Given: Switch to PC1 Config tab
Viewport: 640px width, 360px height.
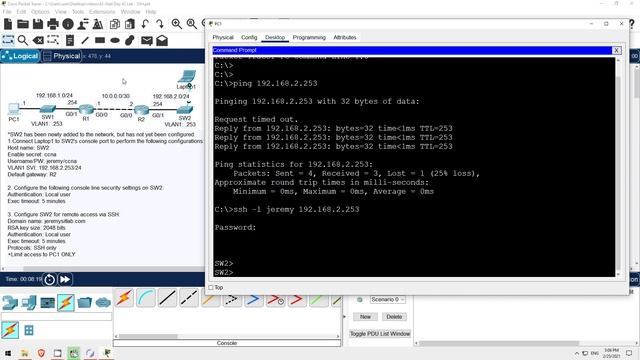Looking at the screenshot, I should [x=249, y=37].
